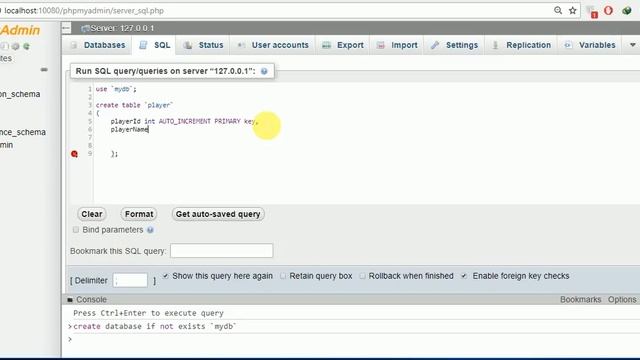Click the green reload navigation icon in sidebar

point(27,47)
